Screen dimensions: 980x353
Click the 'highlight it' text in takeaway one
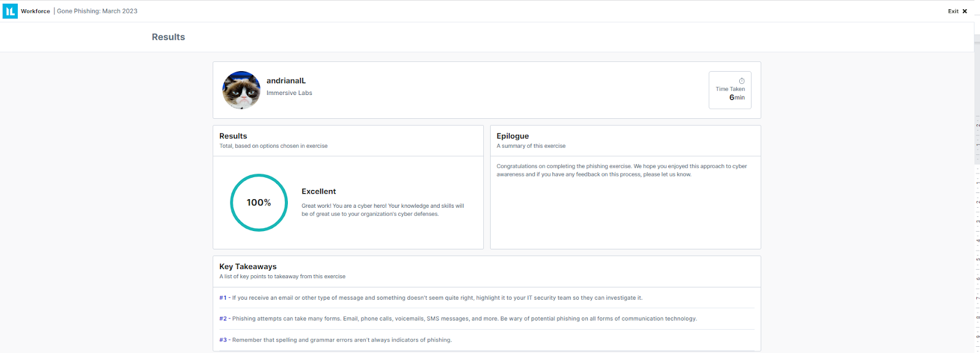490,298
